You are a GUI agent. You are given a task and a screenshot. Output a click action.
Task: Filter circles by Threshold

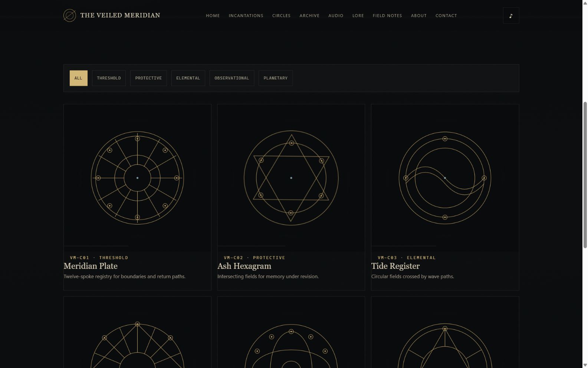(109, 78)
